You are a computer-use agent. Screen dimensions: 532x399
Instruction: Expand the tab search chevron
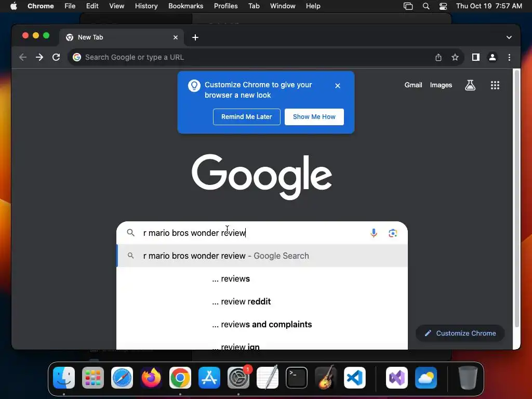tap(509, 37)
